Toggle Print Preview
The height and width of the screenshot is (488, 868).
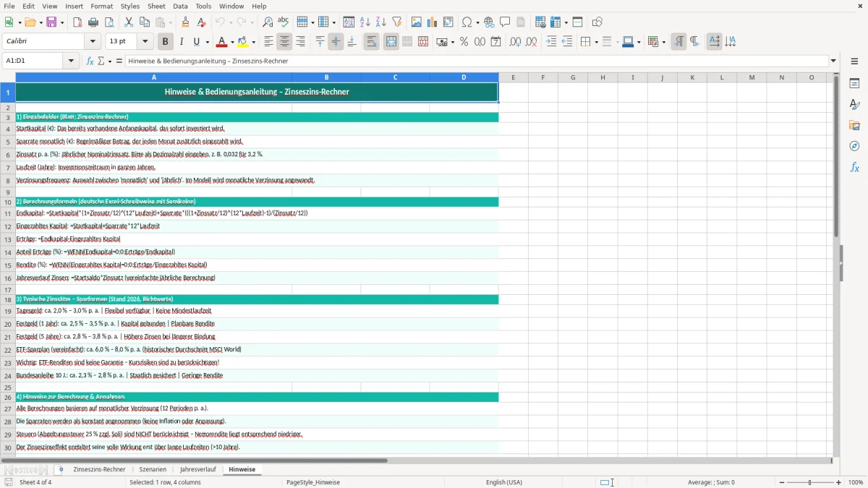[x=109, y=22]
